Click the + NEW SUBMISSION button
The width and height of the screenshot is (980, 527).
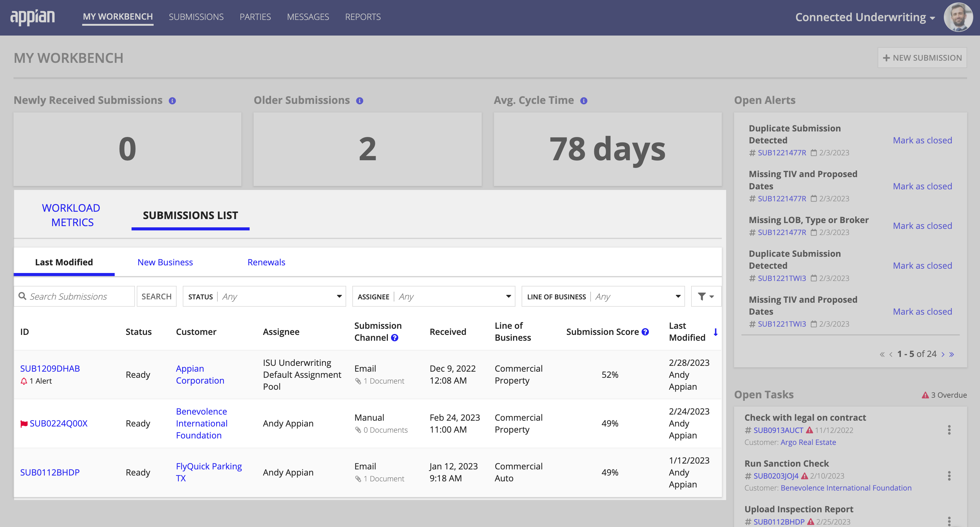pos(922,58)
